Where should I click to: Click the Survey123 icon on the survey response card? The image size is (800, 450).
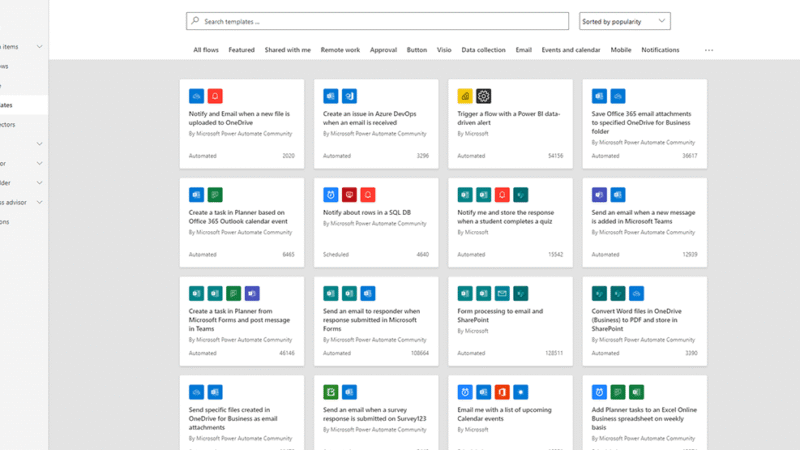331,392
